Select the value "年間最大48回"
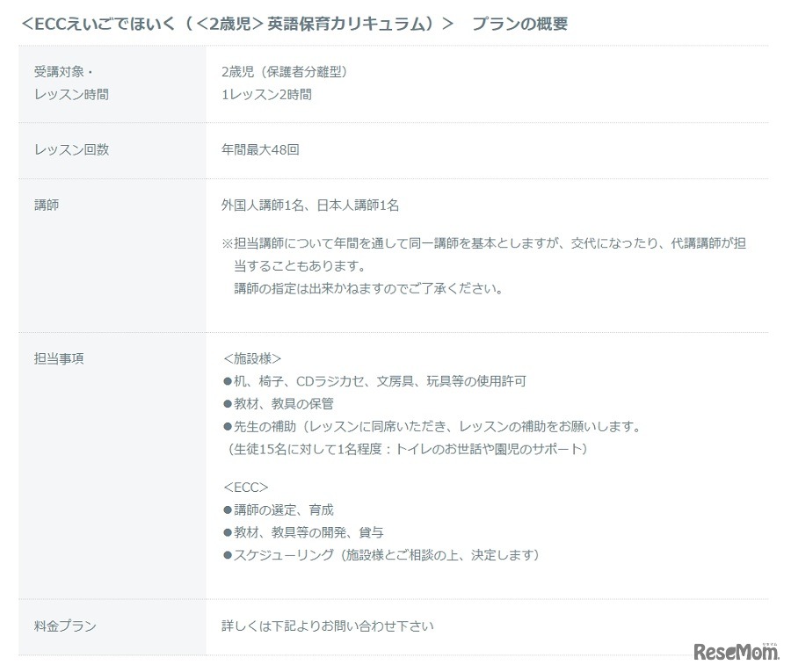Viewport: 791px width, 672px height. [x=260, y=149]
